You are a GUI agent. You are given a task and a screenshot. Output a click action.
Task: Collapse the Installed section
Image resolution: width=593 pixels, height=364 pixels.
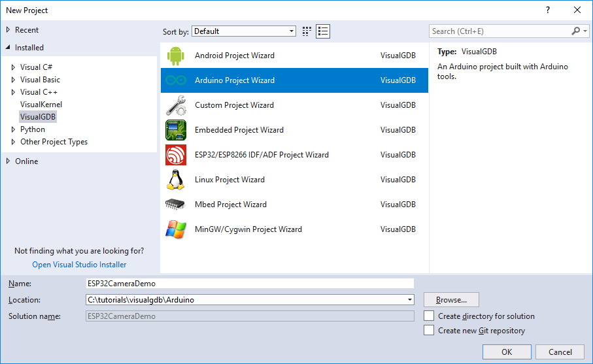click(8, 47)
